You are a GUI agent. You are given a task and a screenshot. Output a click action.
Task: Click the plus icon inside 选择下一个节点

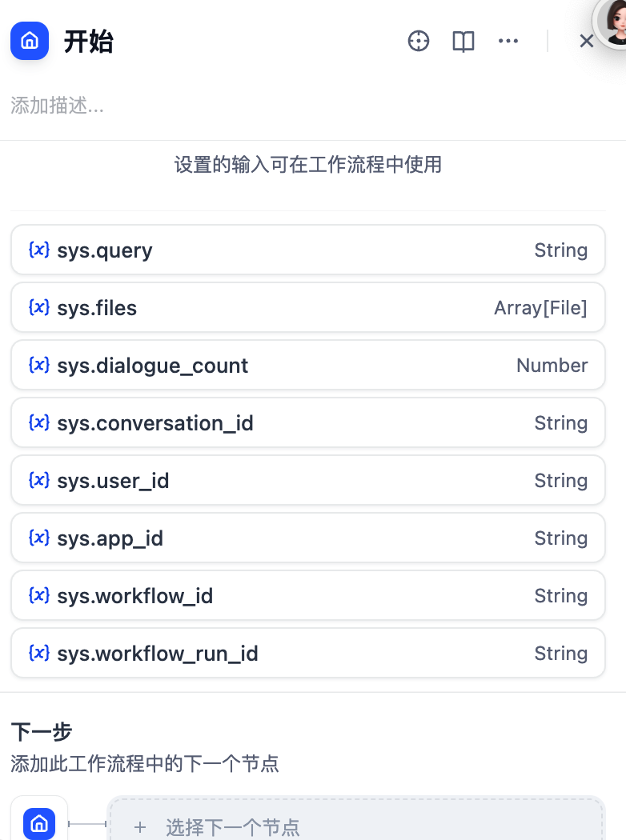[x=140, y=828]
